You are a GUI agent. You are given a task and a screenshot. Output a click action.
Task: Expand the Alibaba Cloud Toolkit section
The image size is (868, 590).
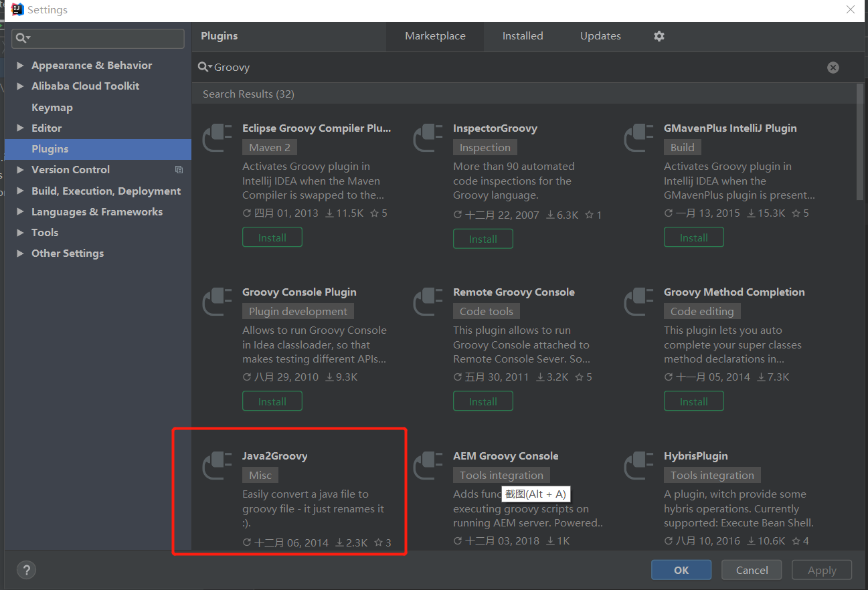(x=20, y=86)
